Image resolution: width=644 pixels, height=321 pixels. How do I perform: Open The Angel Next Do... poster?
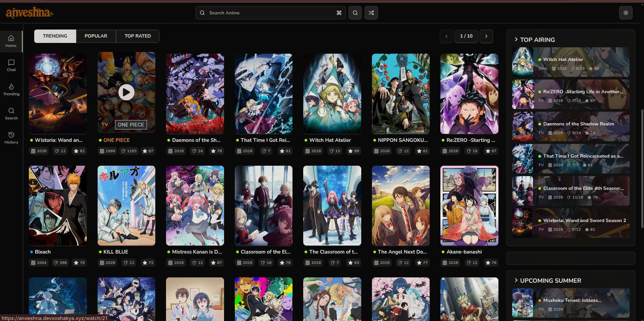point(400,206)
